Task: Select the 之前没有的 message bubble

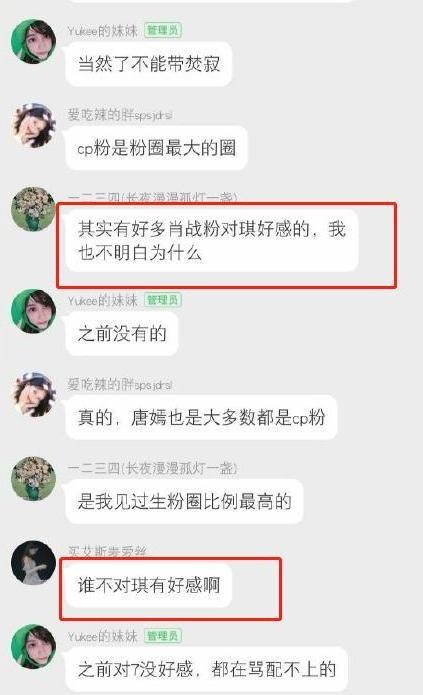Action: [x=122, y=333]
